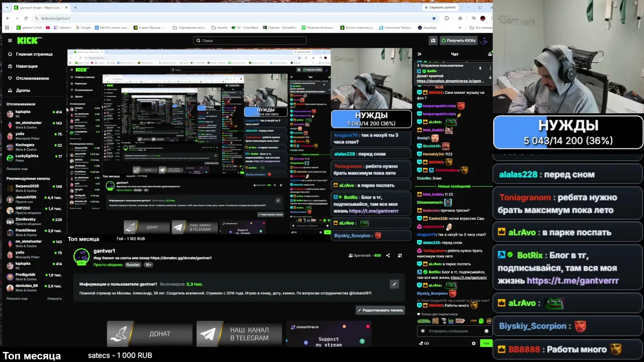Collapse the chat panel with the arrow icon
This screenshot has width=644, height=362.
point(420,54)
